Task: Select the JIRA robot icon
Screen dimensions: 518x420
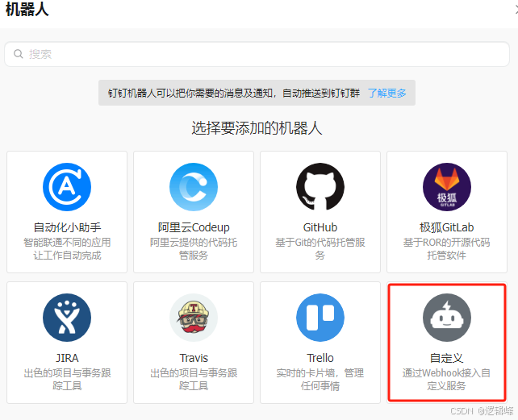Action: pos(67,318)
